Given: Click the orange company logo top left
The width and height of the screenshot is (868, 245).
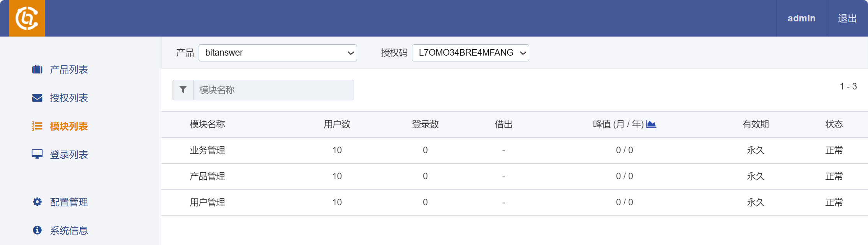Looking at the screenshot, I should point(26,18).
